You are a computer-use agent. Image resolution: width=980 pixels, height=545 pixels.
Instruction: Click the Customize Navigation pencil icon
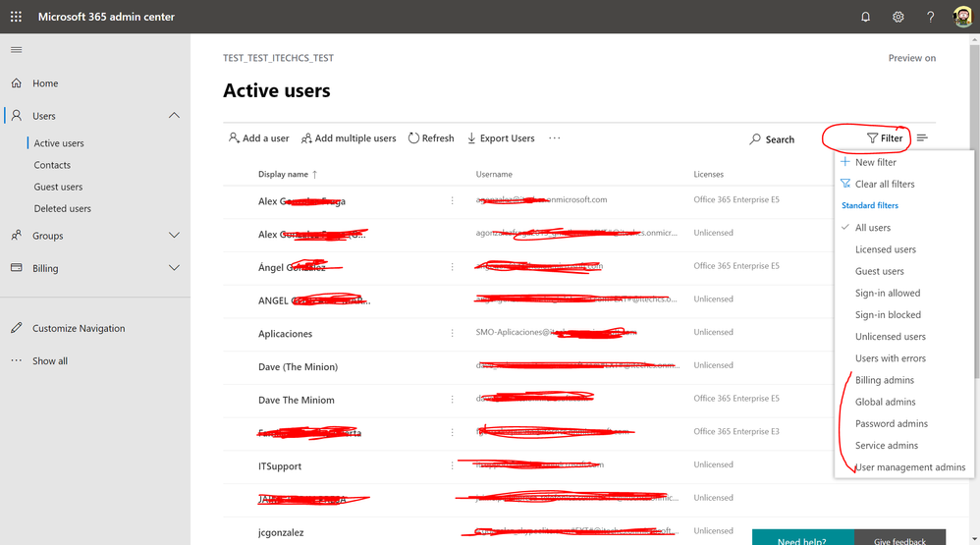(x=17, y=328)
